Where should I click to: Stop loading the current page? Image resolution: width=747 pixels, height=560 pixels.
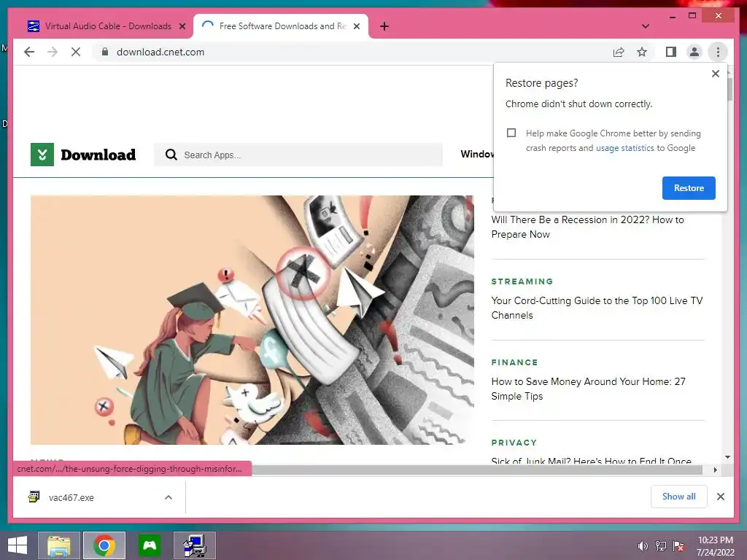coord(76,52)
